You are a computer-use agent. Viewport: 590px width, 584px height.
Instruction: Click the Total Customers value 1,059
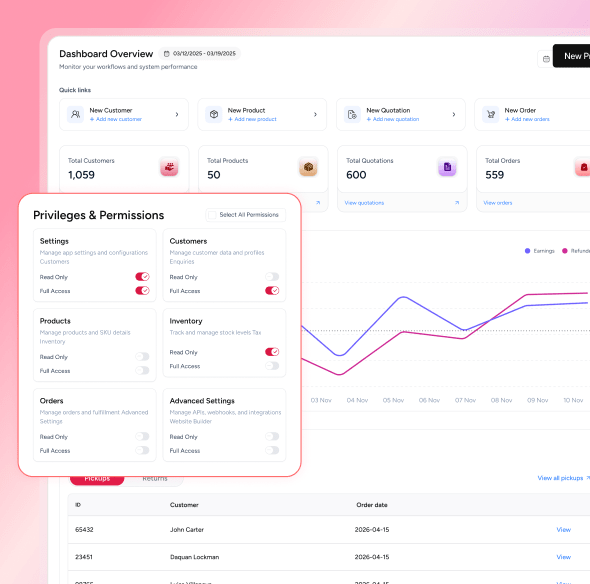[x=81, y=175]
